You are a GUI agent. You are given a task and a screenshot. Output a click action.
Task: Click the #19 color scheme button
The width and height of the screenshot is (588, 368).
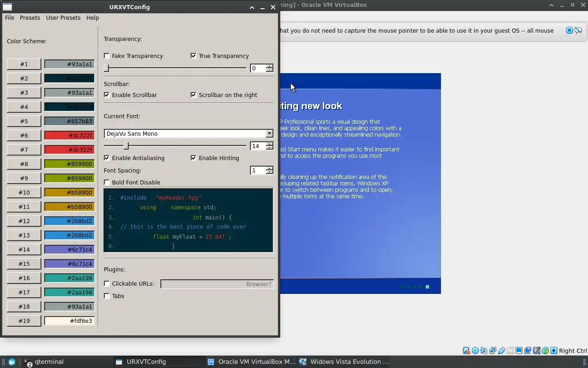coord(24,321)
